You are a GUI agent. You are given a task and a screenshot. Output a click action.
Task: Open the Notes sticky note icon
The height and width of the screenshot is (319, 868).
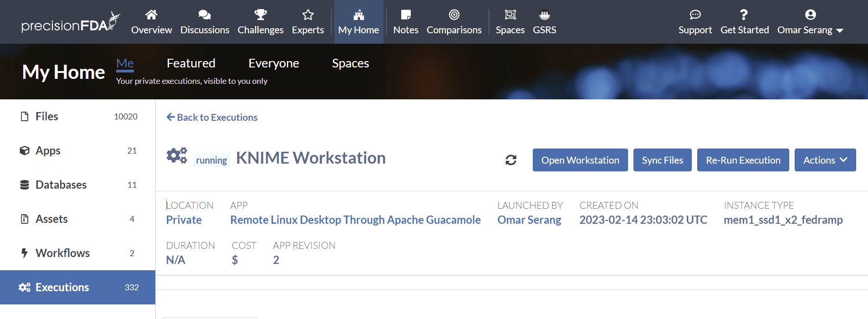[406, 15]
